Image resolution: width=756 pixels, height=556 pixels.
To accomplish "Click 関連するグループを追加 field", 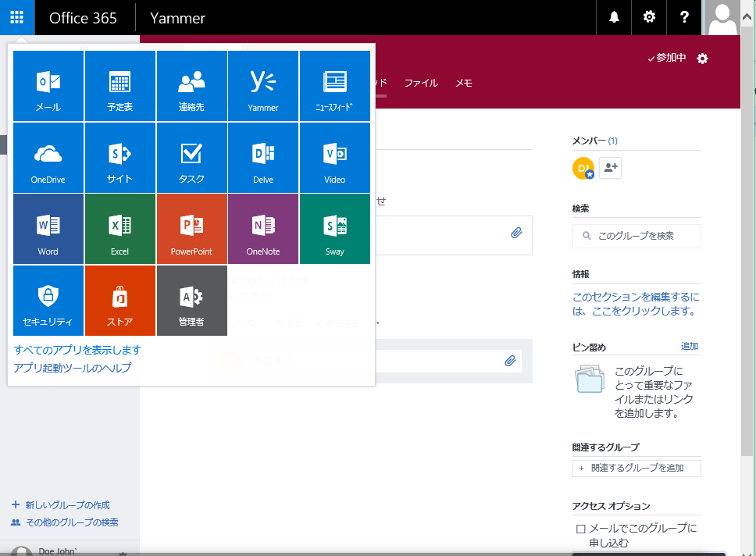I will click(637, 469).
